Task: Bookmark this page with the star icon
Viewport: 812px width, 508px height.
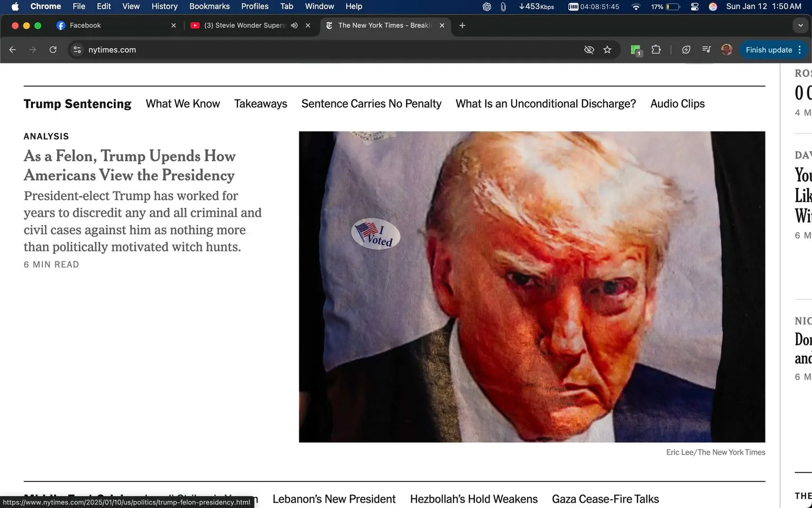Action: pyautogui.click(x=607, y=50)
